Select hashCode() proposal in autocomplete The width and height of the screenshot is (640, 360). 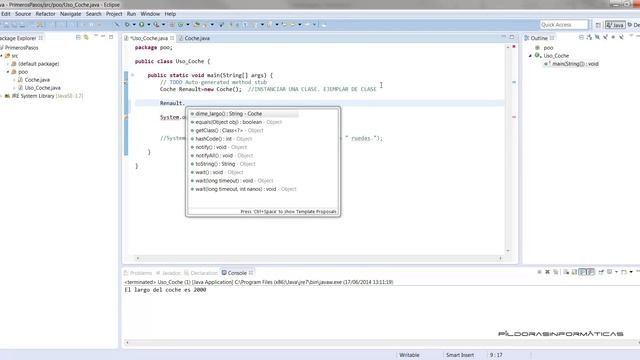point(263,139)
